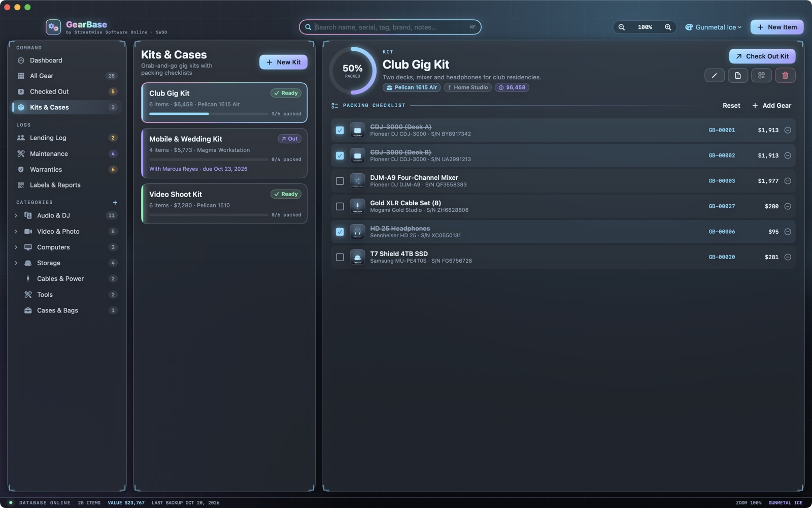Click the zoom in magnifier icon
The width and height of the screenshot is (812, 508).
point(668,27)
